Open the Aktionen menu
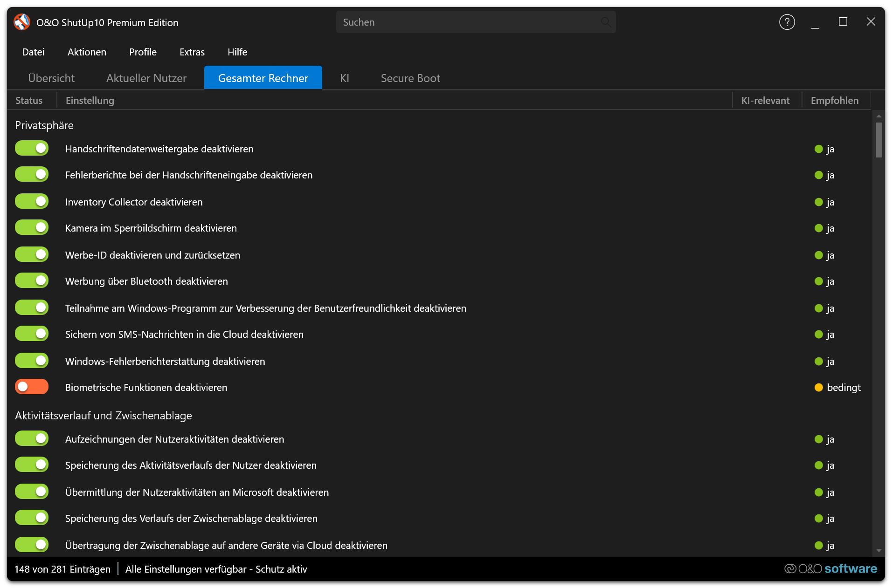892x588 pixels. coord(87,52)
